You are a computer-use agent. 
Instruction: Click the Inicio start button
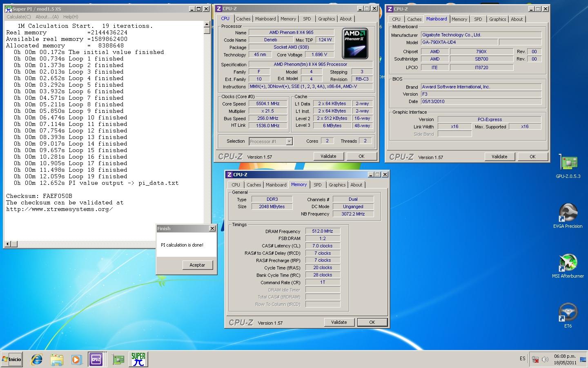click(x=11, y=359)
